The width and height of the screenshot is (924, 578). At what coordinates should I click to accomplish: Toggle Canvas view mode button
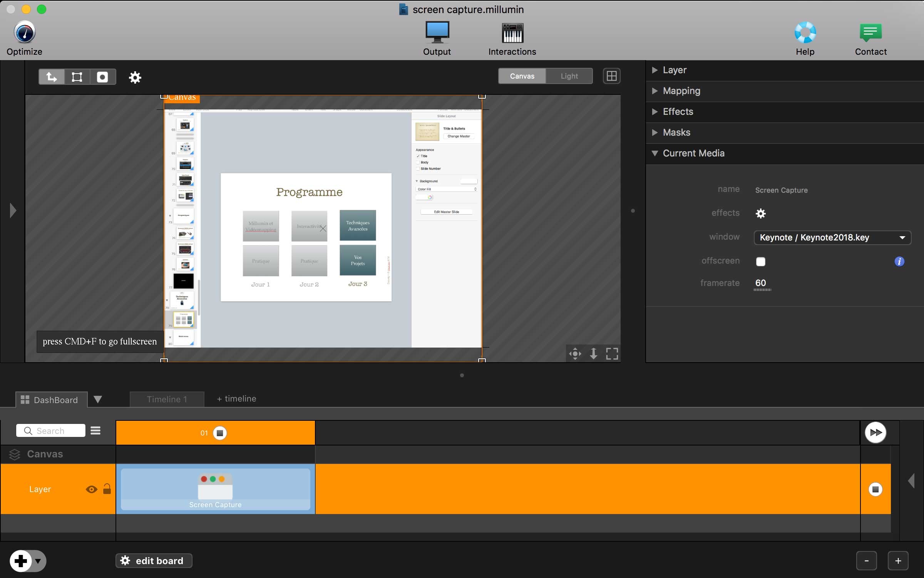click(522, 76)
